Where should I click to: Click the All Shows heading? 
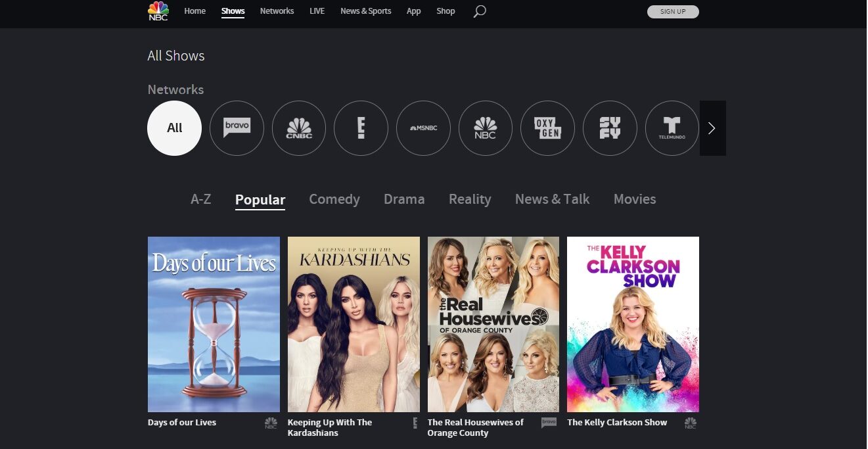point(176,56)
